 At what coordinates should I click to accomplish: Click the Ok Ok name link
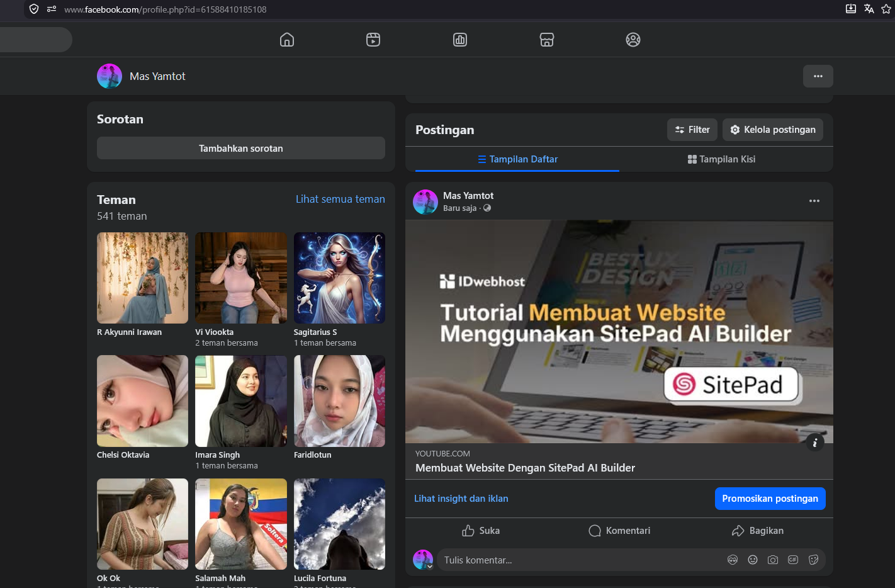click(108, 578)
